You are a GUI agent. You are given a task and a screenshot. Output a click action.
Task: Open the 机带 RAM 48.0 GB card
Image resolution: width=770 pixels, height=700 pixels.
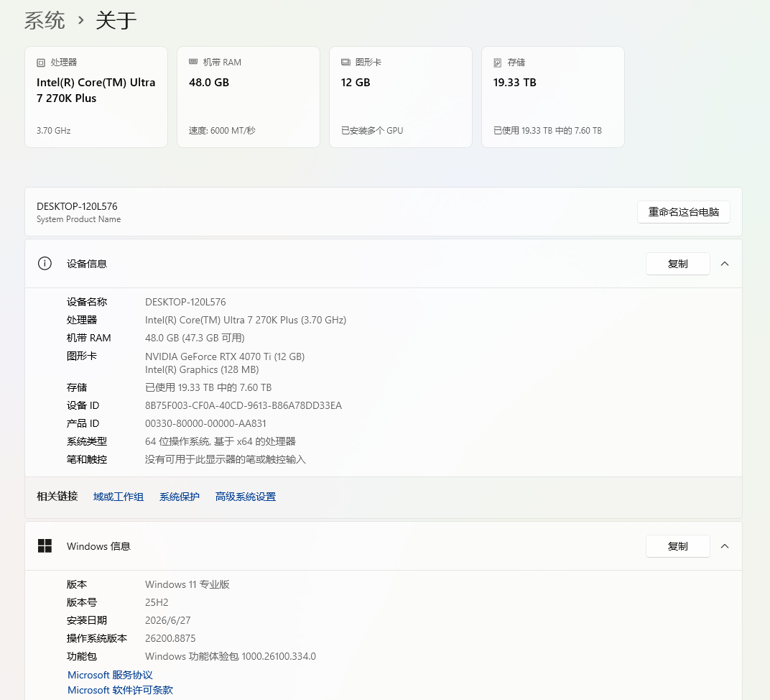click(x=249, y=97)
